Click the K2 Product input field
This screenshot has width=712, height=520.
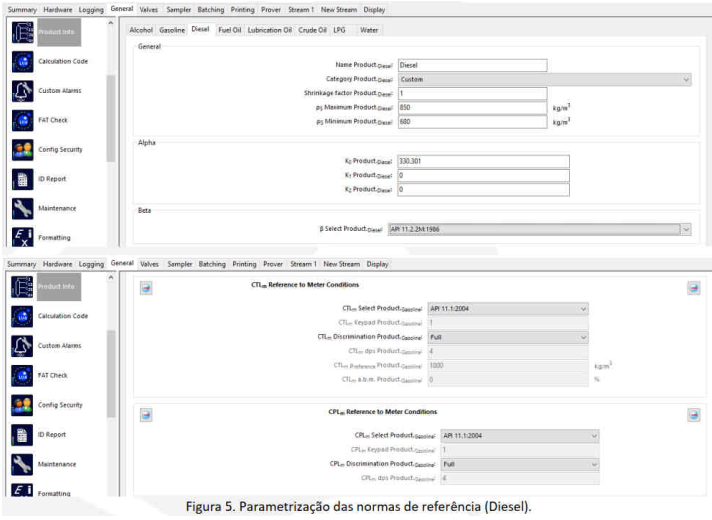point(484,190)
